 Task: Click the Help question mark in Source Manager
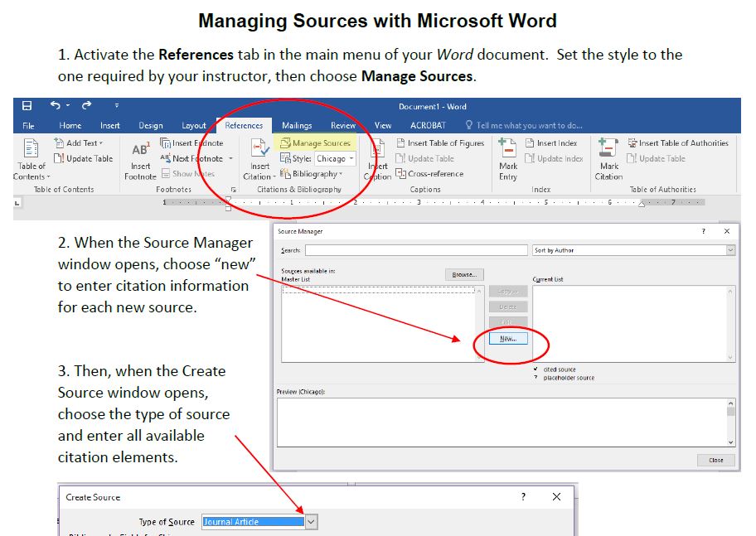704,231
